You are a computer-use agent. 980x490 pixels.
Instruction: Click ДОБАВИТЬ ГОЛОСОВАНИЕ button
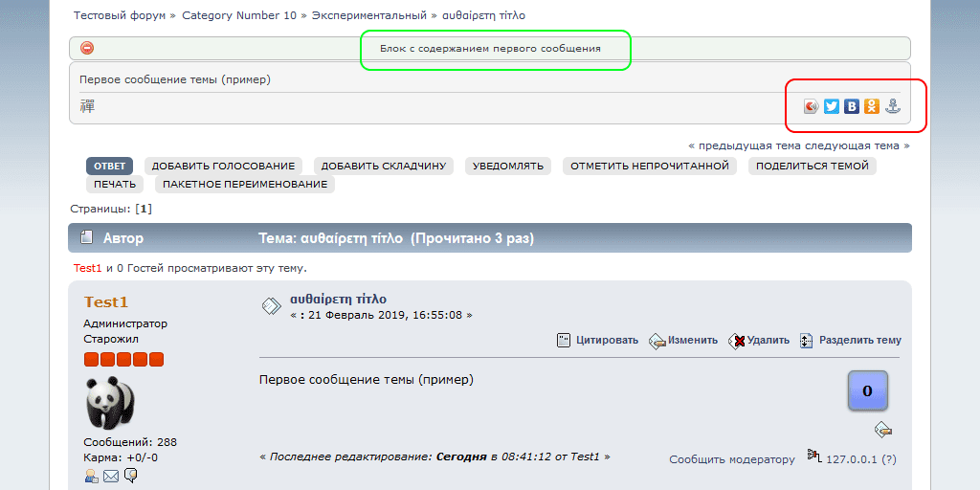tap(224, 166)
